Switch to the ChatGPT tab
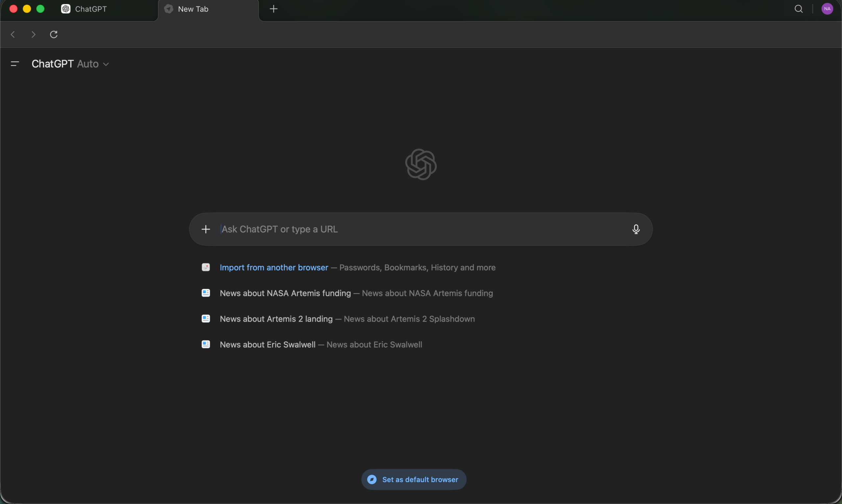 tap(90, 9)
